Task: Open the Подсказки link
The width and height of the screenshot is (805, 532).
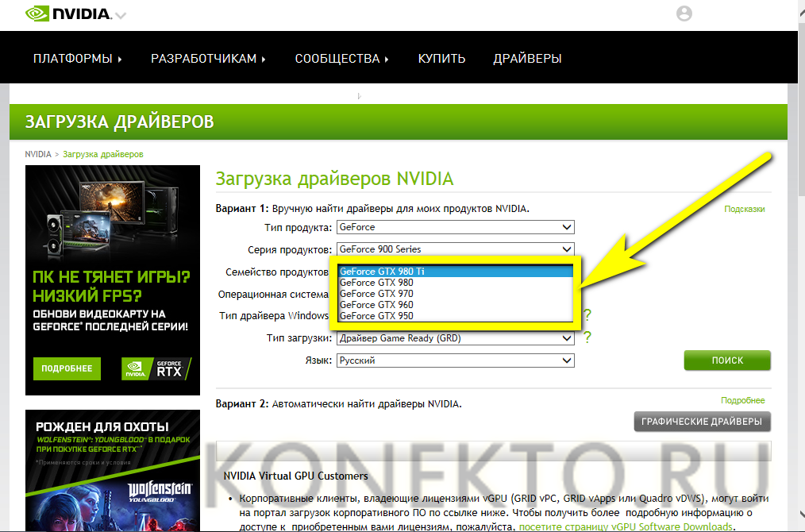Action: [744, 209]
